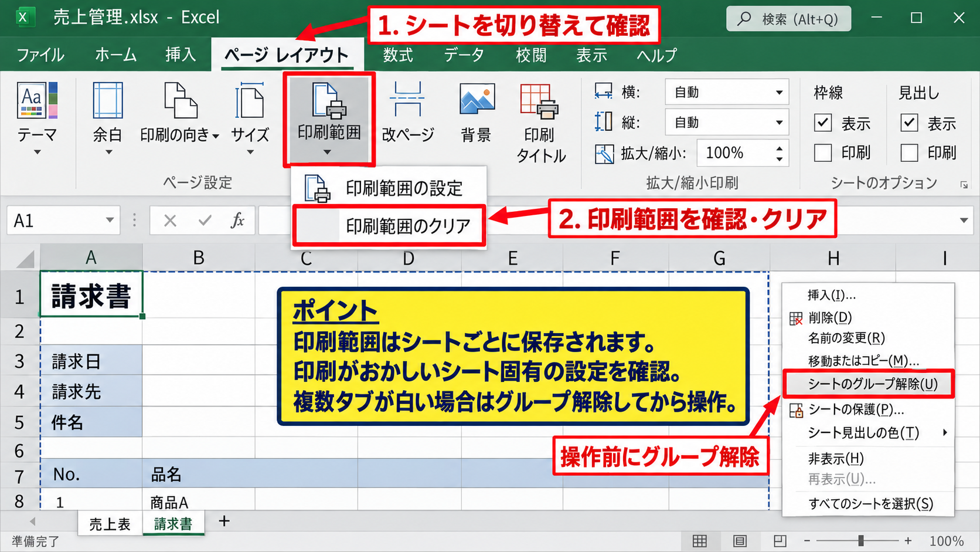This screenshot has height=552, width=980.
Task: Open the シートのオプション dialog launcher
Action: pyautogui.click(x=964, y=185)
